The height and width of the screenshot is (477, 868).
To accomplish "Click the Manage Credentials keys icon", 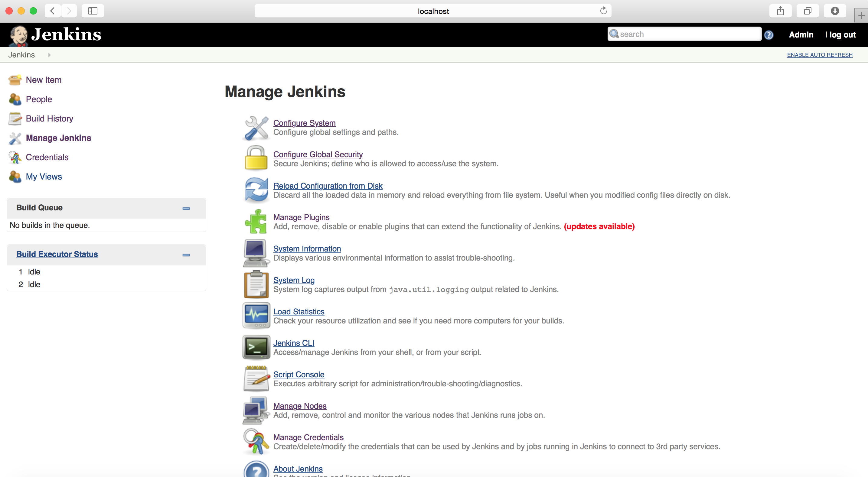I will 256,441.
